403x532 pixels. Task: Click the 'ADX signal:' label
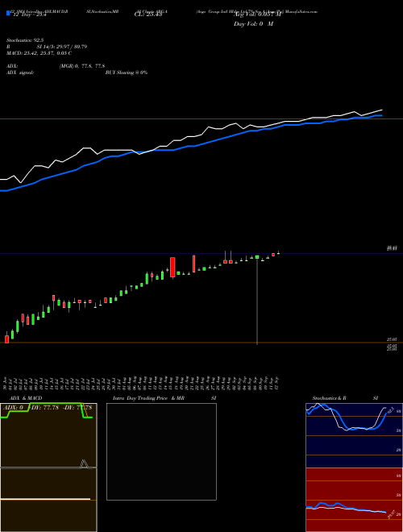19,73
